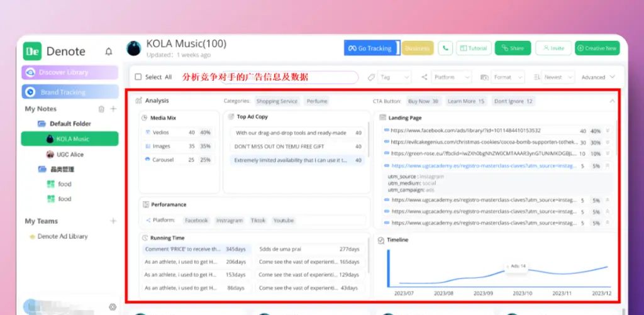Click the Vedios row in Media Mix

pyautogui.click(x=179, y=133)
